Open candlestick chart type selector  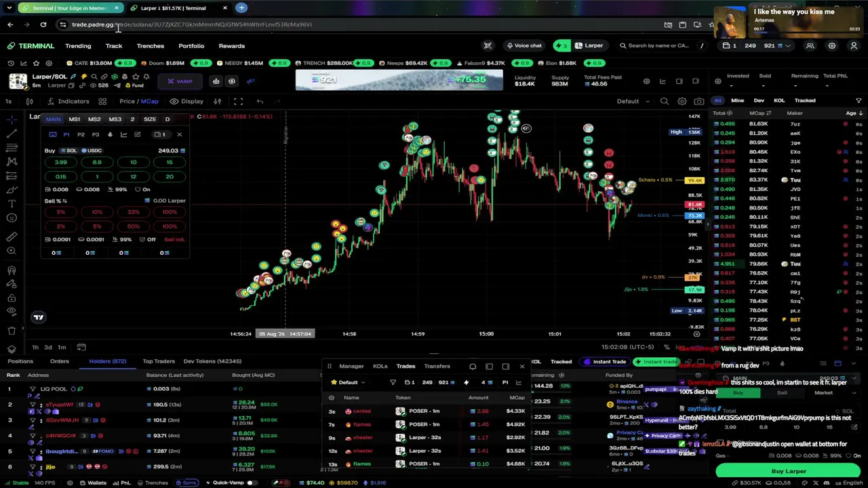coord(30,101)
